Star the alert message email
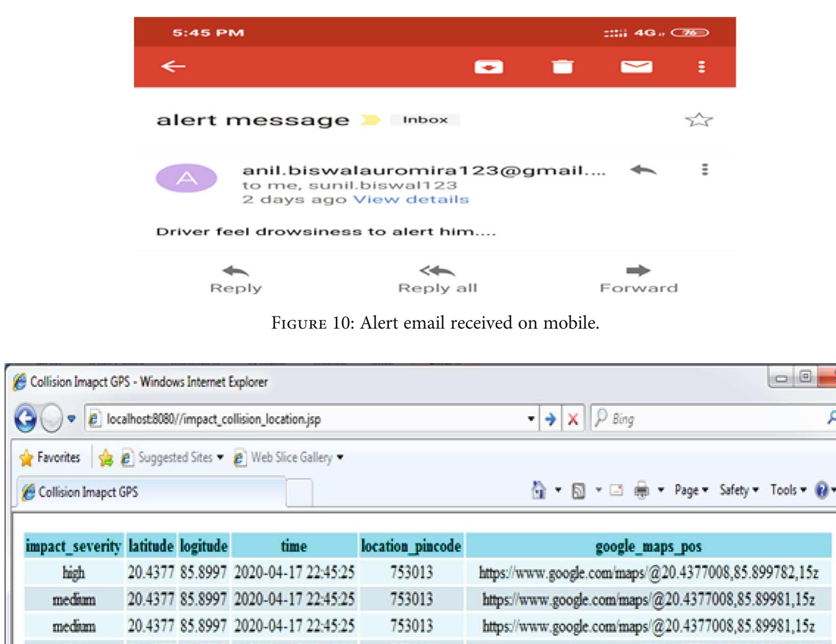 tap(698, 120)
